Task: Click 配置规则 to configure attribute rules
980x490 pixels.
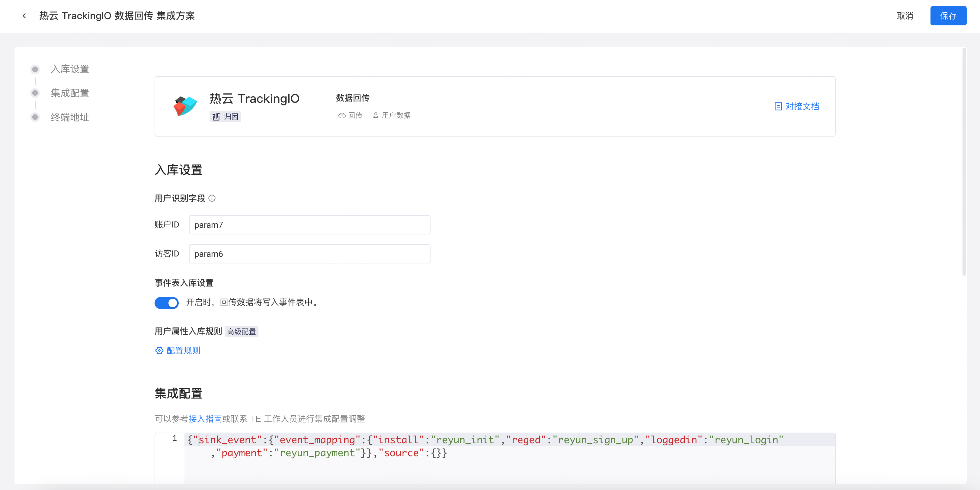Action: pos(183,350)
